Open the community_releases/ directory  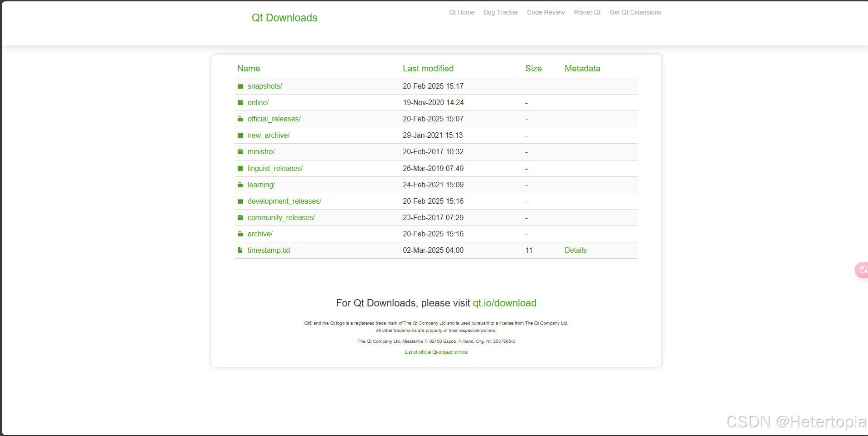point(281,217)
